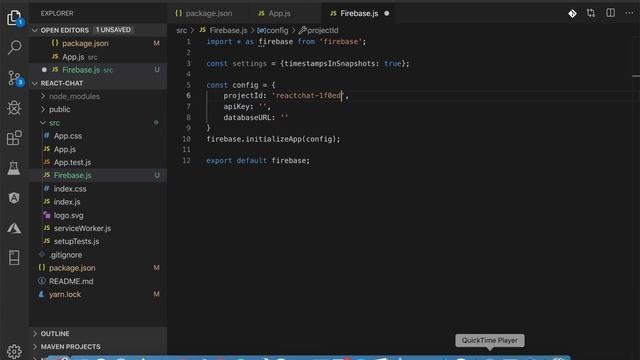
Task: Open the Search view icon
Action: click(14, 47)
